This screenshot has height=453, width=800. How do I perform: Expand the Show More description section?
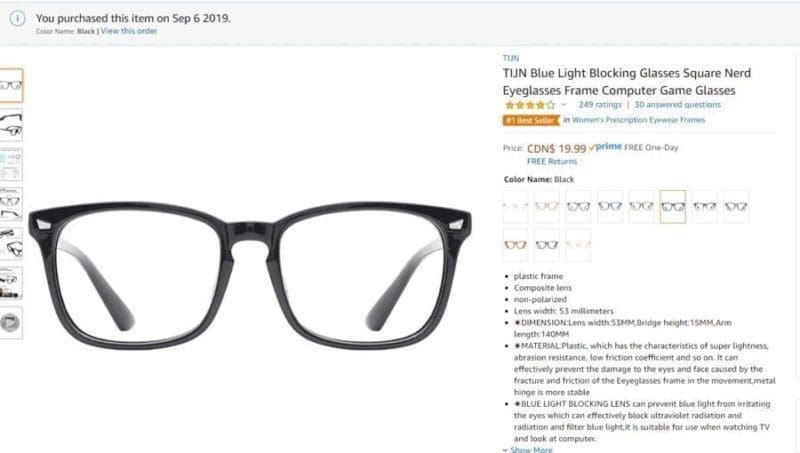click(528, 449)
